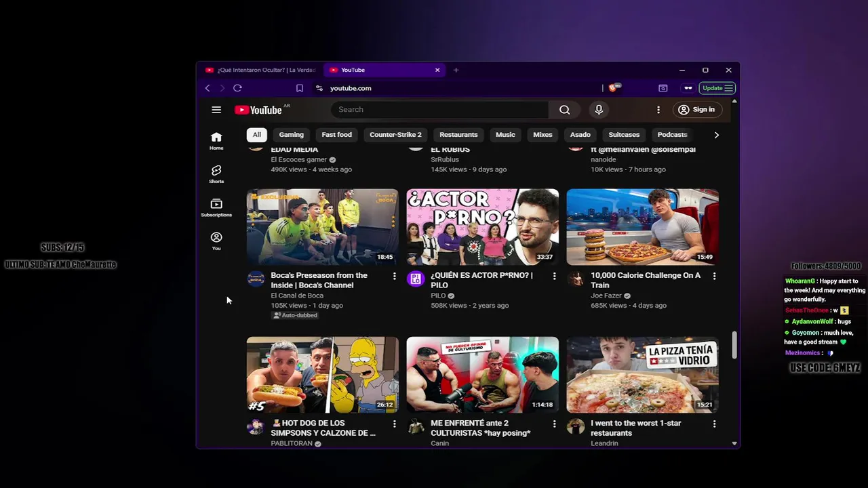The width and height of the screenshot is (868, 488).
Task: Click the Sign in button
Action: click(x=696, y=110)
